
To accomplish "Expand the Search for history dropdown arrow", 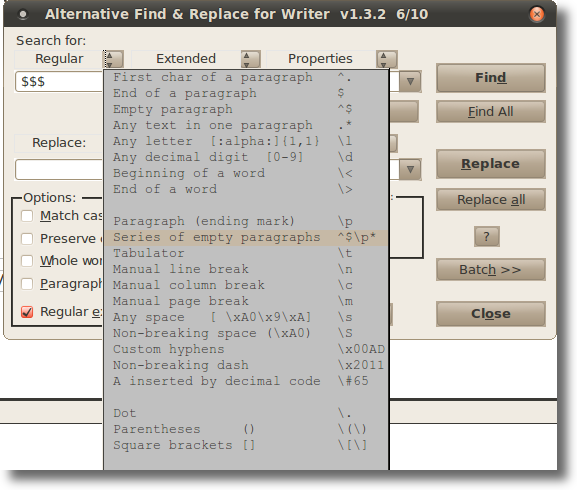I will 410,81.
